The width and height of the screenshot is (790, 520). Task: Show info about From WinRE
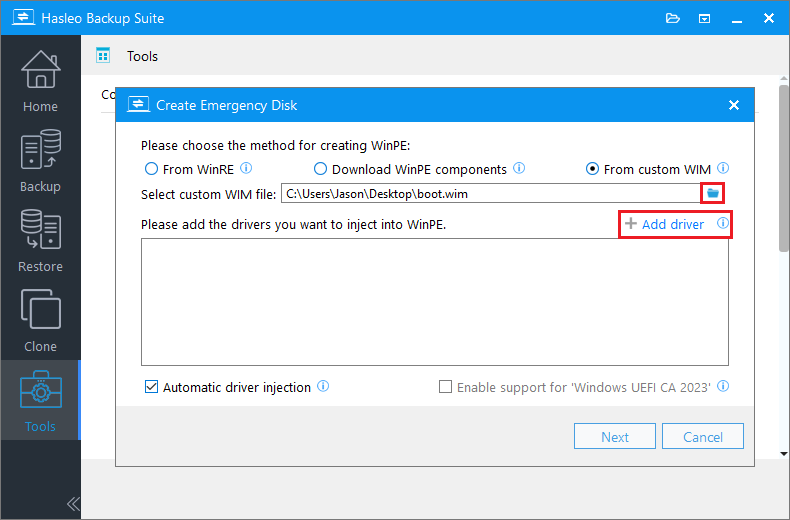[x=246, y=168]
